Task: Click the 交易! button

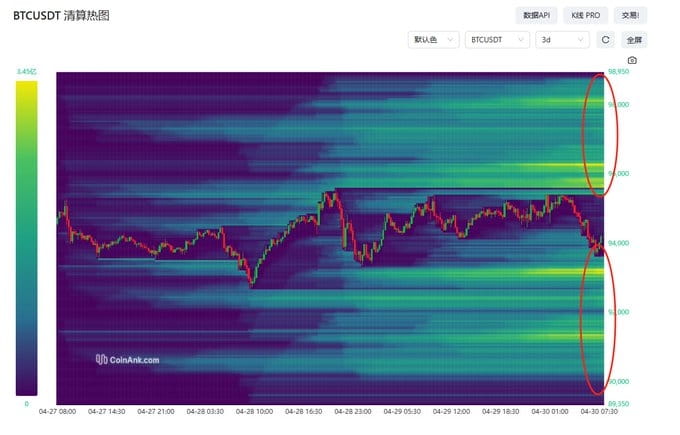Action: pos(630,15)
